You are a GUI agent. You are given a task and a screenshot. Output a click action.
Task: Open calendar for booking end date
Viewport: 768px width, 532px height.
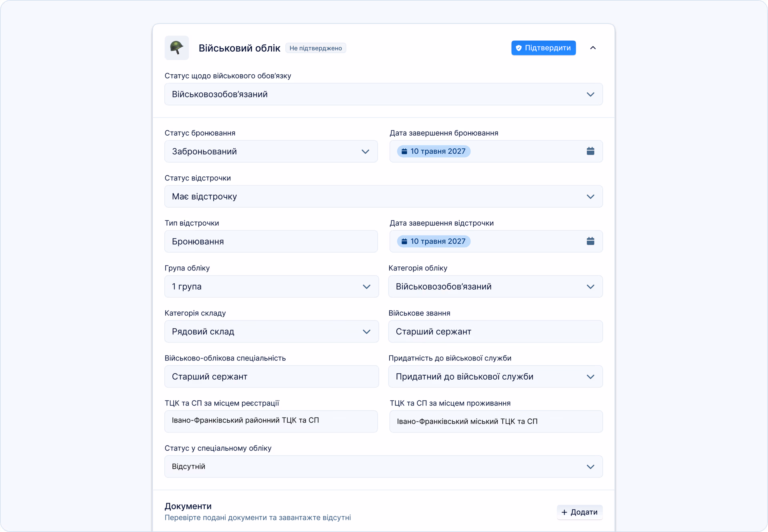[590, 151]
